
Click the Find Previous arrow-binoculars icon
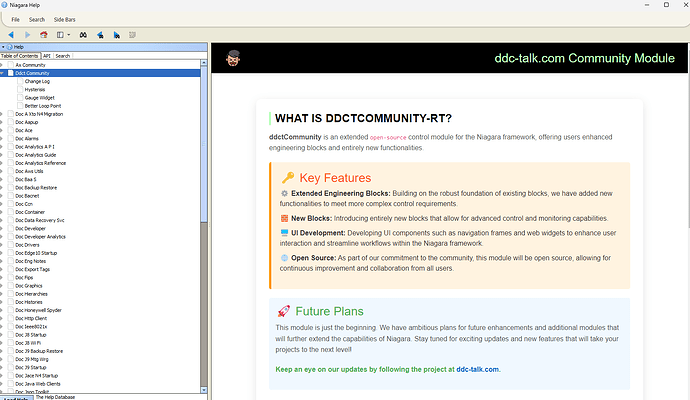[x=100, y=35]
